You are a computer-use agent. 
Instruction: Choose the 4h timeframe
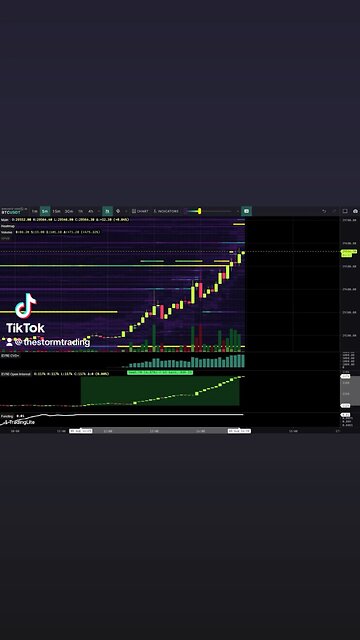[x=91, y=211]
